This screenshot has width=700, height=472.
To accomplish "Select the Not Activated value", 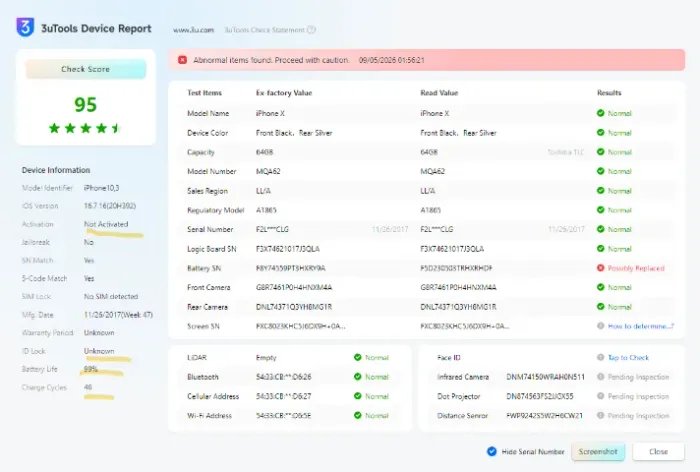I will [x=106, y=224].
